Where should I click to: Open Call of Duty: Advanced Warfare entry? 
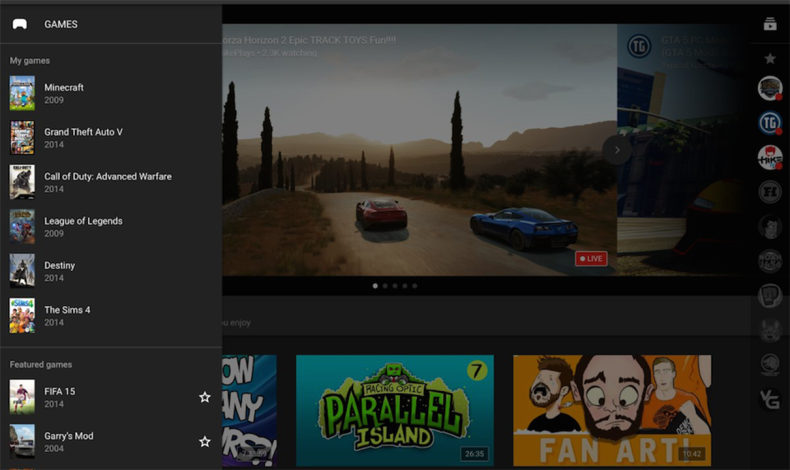pyautogui.click(x=111, y=182)
